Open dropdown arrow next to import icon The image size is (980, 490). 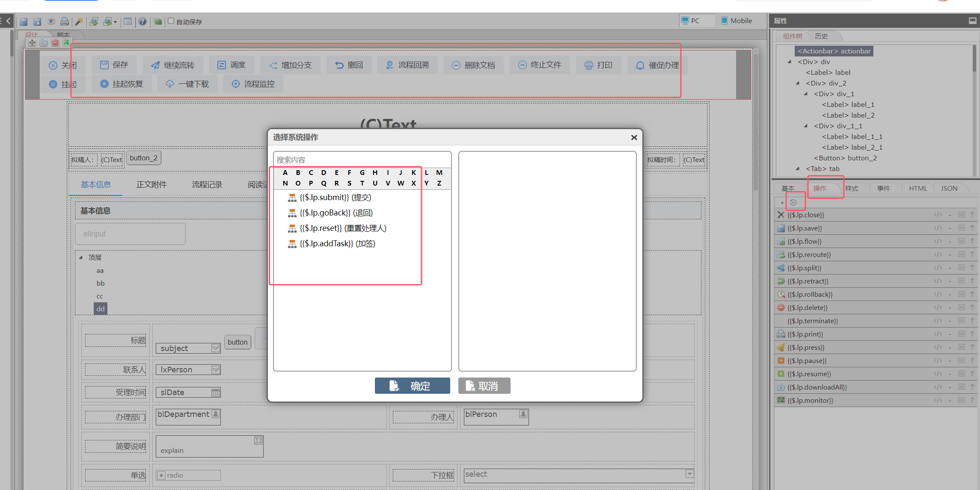(x=115, y=22)
